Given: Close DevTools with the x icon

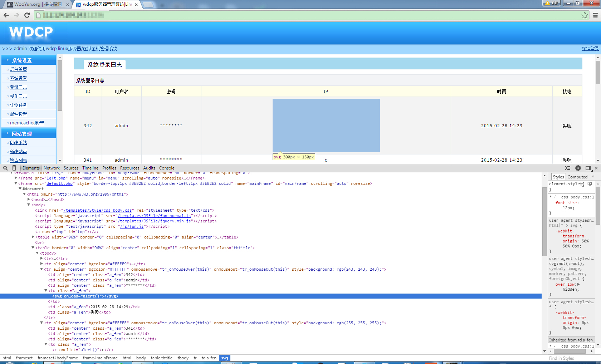Looking at the screenshot, I should click(x=596, y=168).
